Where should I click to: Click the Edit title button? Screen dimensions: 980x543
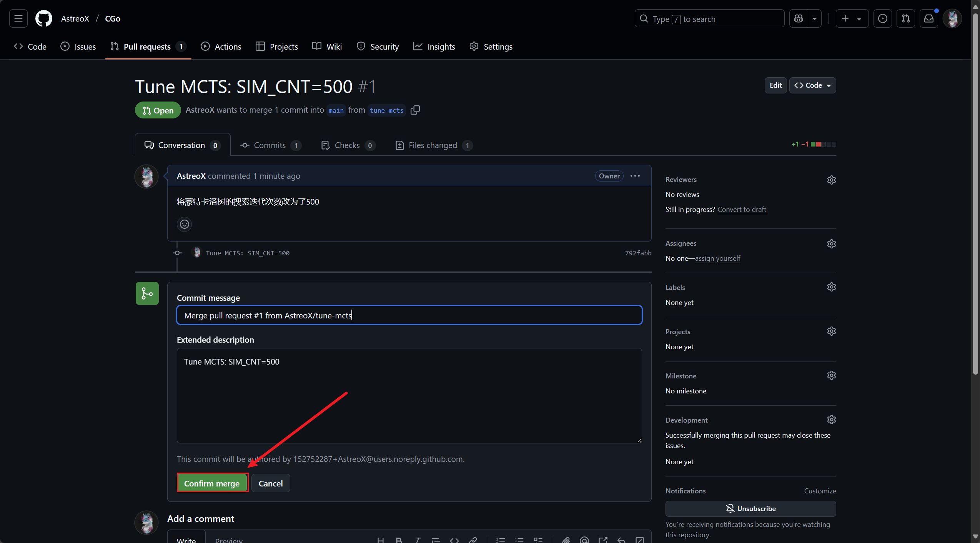click(x=775, y=85)
